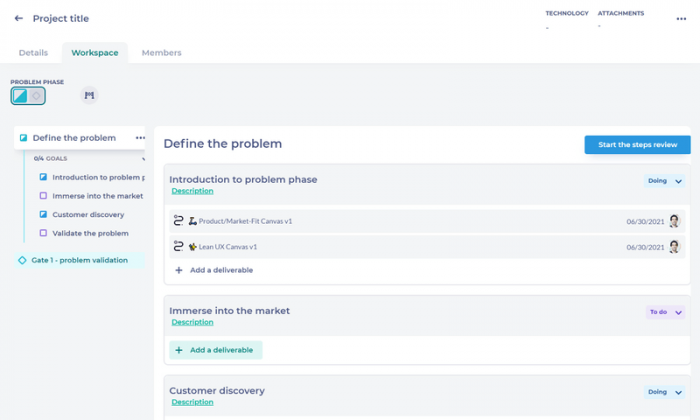700x420 pixels.
Task: Click Start the steps review button
Action: pyautogui.click(x=638, y=145)
